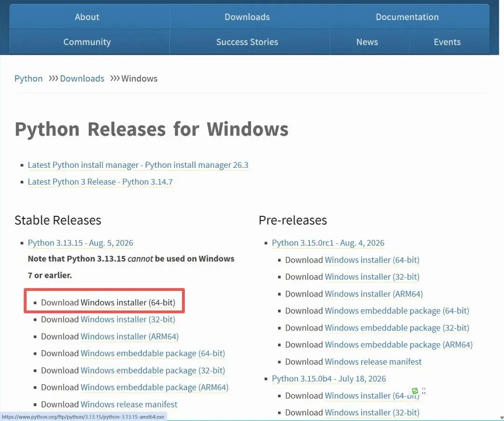
Task: Open Latest Python 3 Release 3.14.7 link
Action: point(100,182)
